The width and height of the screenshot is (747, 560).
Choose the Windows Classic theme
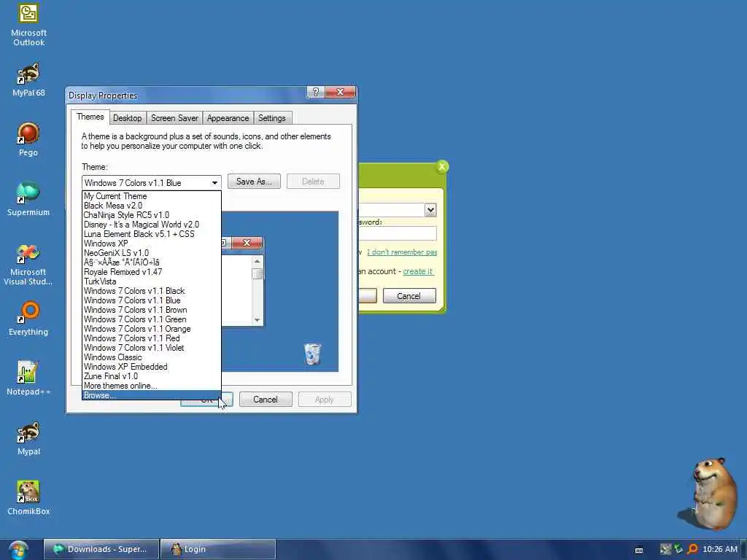point(152,357)
